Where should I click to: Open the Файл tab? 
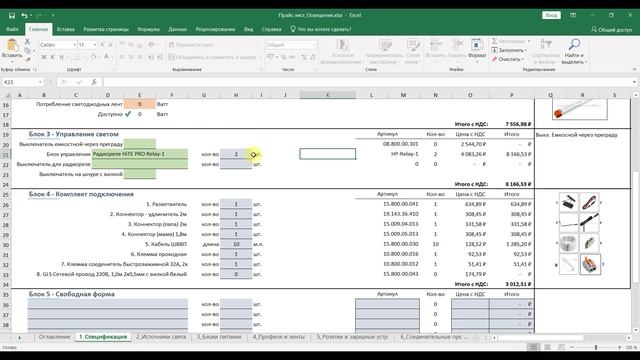[12, 29]
